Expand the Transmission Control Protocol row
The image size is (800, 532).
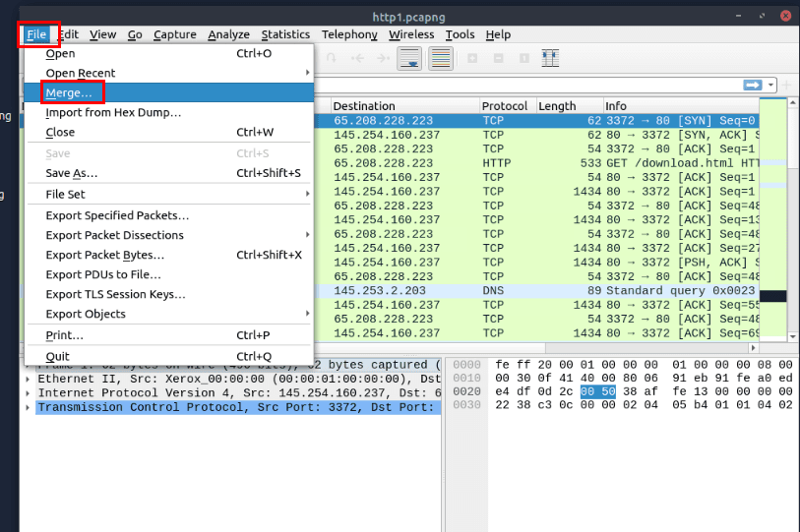pyautogui.click(x=29, y=407)
